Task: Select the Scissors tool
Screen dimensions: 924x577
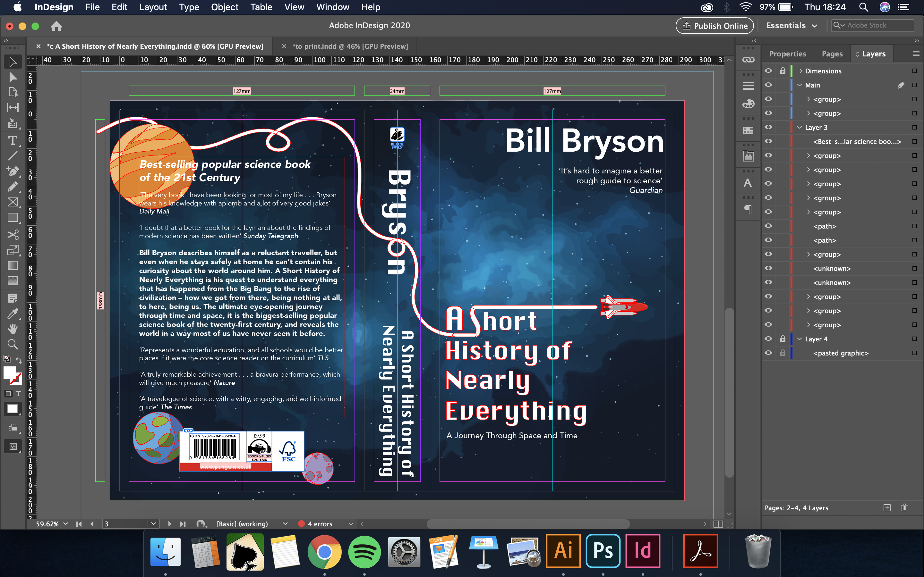Action: click(13, 235)
